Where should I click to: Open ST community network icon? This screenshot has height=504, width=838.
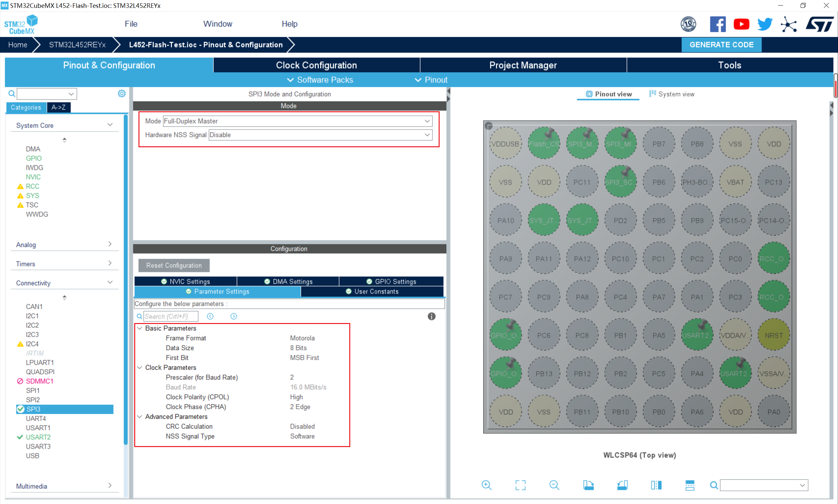coord(788,25)
